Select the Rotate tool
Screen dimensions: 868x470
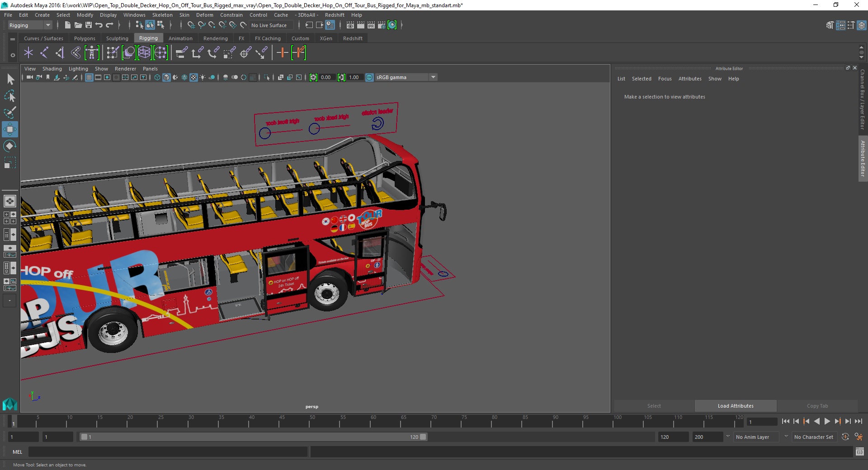(x=10, y=146)
